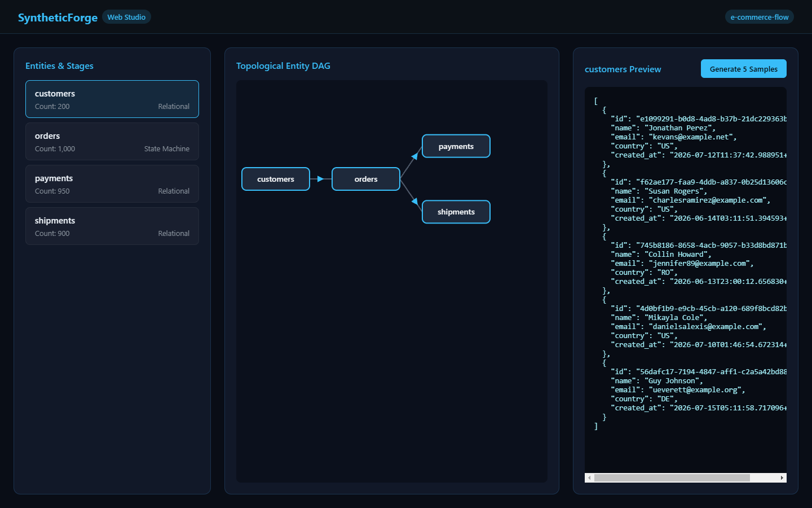The width and height of the screenshot is (812, 508).
Task: Click the country "RO" value in preview
Action: [x=665, y=273]
